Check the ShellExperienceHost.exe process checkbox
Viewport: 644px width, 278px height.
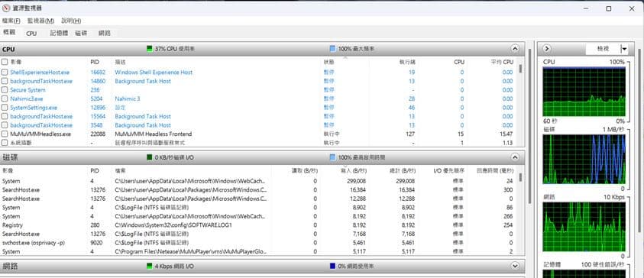(x=5, y=73)
